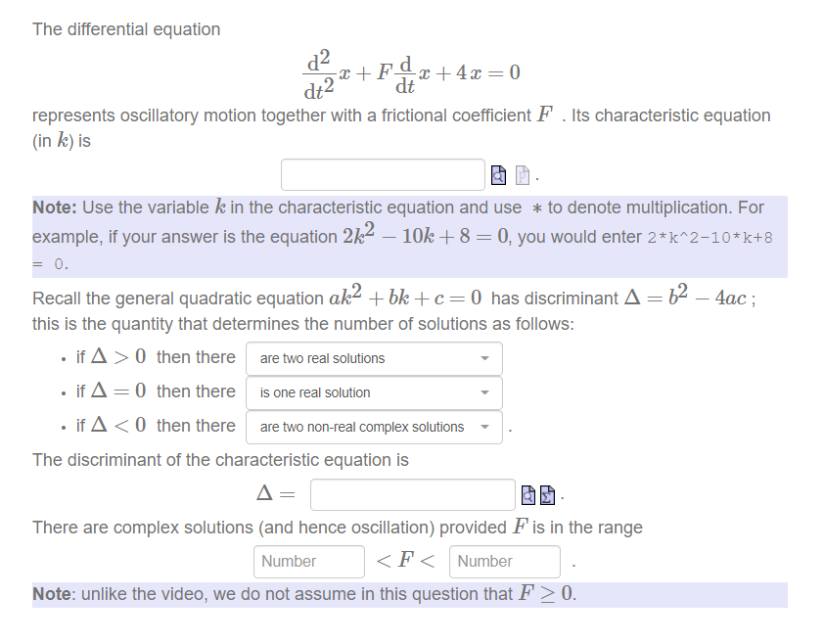824x644 pixels.
Task: Expand the arrow on the Δ = 0 selector
Action: [483, 392]
